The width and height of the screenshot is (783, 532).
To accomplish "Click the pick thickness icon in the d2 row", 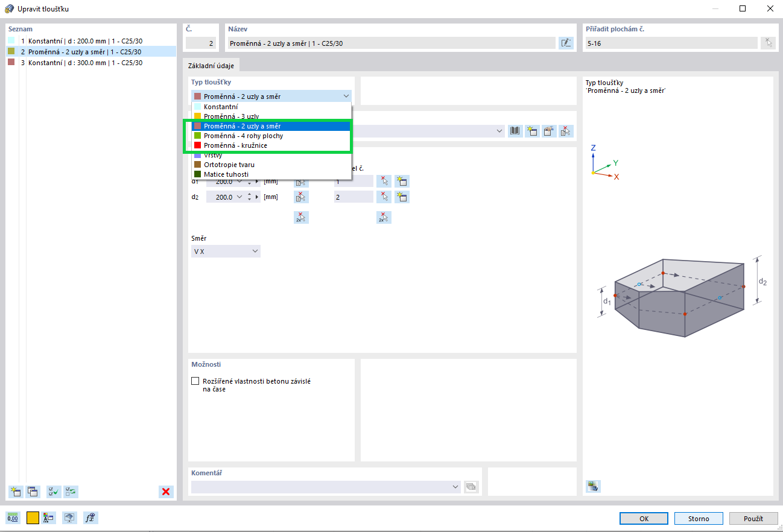I will pos(301,197).
